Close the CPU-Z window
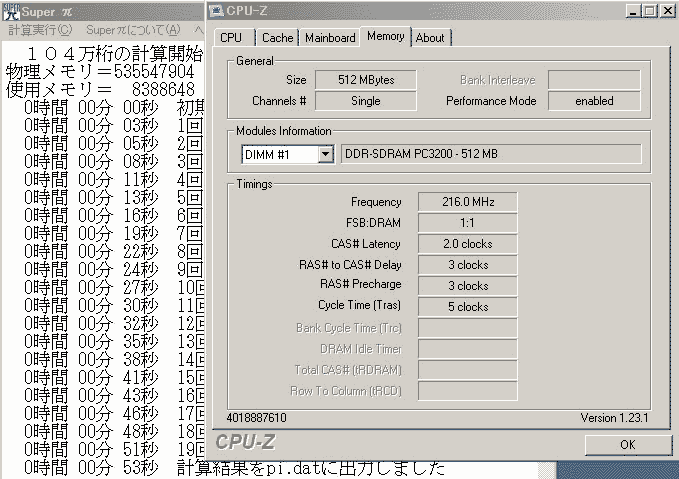The width and height of the screenshot is (679, 479). (666, 11)
